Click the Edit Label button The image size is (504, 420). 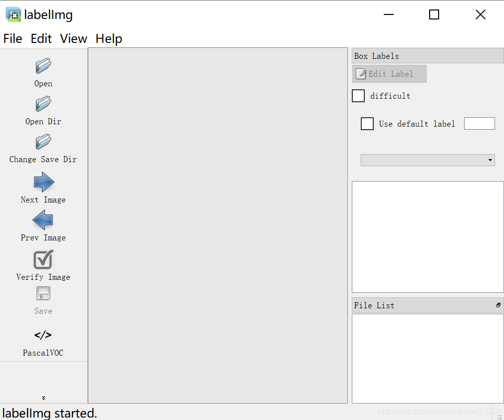[389, 74]
